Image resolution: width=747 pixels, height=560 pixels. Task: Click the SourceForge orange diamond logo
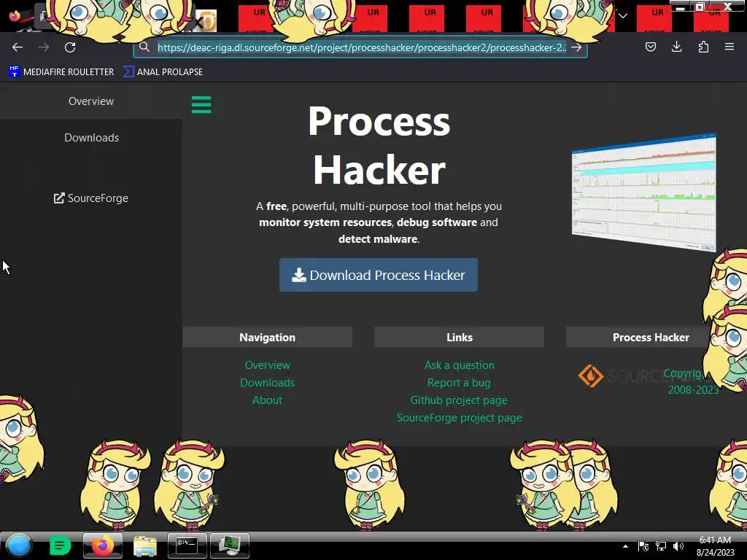591,376
